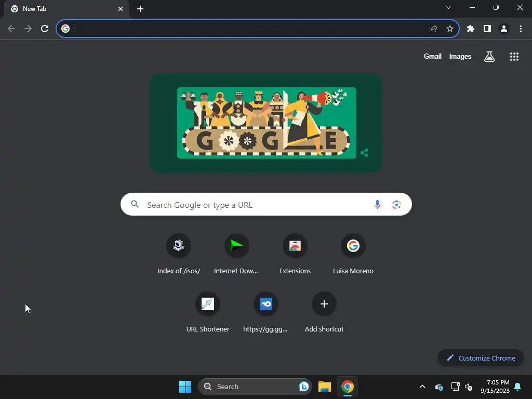The image size is (532, 399).
Task: Open Search Labs flask icon
Action: [x=489, y=56]
